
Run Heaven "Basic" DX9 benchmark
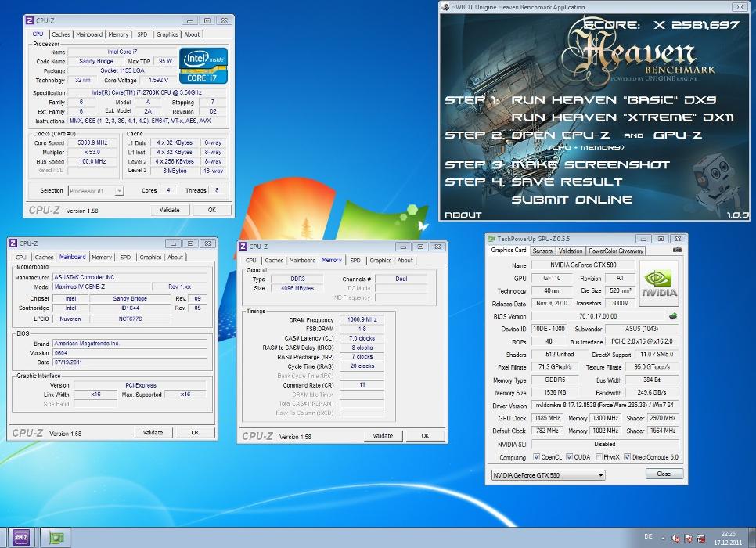click(x=614, y=100)
